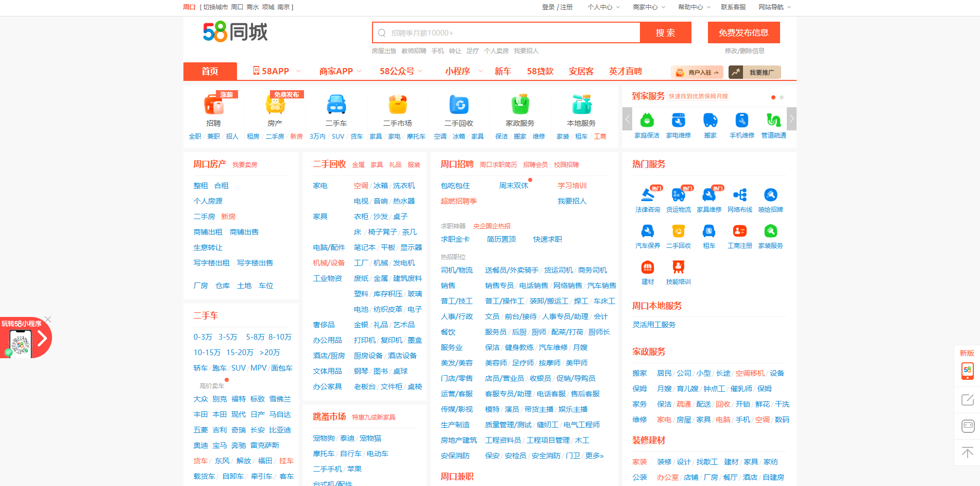The width and height of the screenshot is (980, 486).
Task: Click the 商户入驻 button
Action: tap(697, 72)
